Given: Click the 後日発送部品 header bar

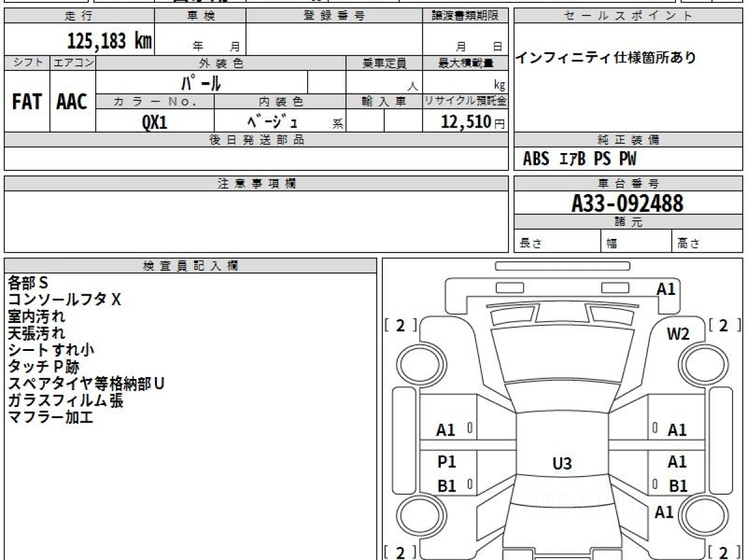Looking at the screenshot, I should tap(256, 140).
